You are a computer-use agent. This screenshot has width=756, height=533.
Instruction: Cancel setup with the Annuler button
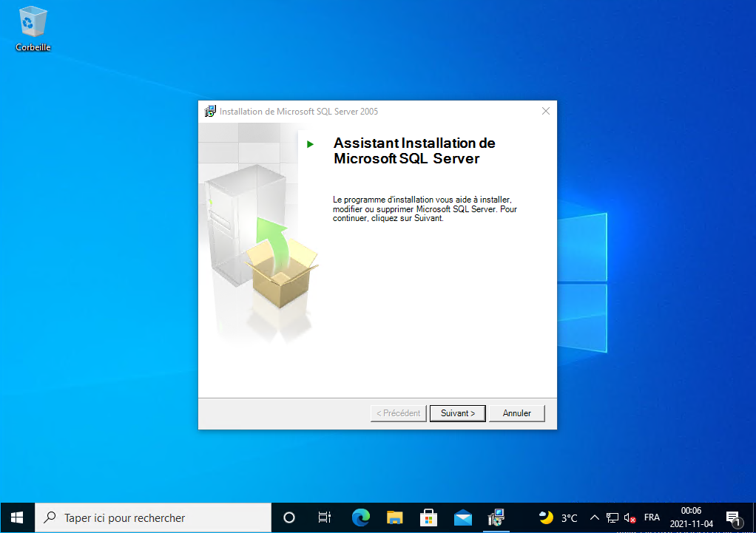click(516, 413)
